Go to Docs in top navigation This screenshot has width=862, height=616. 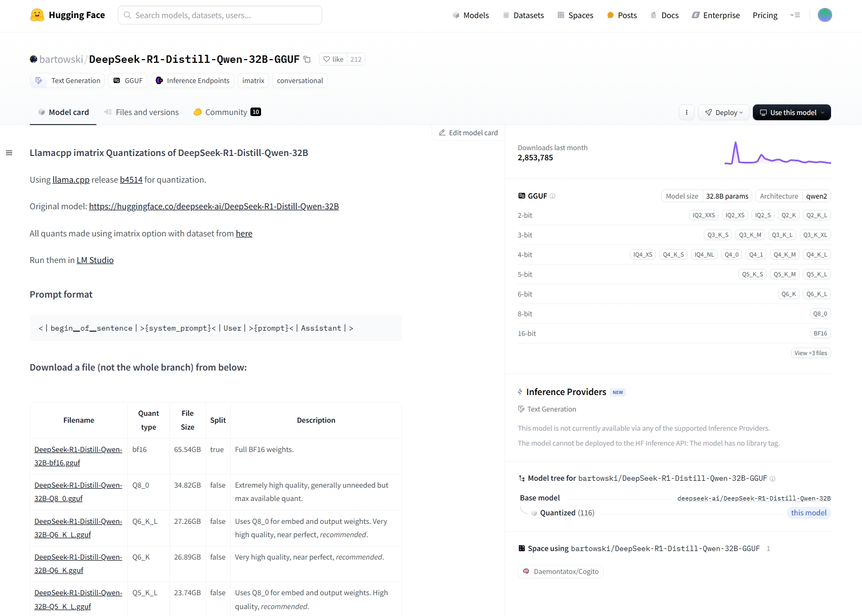(x=664, y=15)
